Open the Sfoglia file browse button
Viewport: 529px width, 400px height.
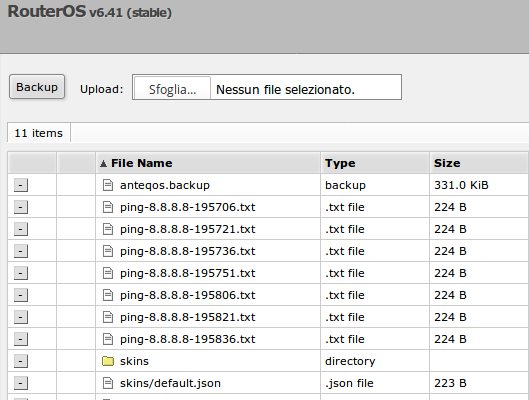(x=172, y=88)
